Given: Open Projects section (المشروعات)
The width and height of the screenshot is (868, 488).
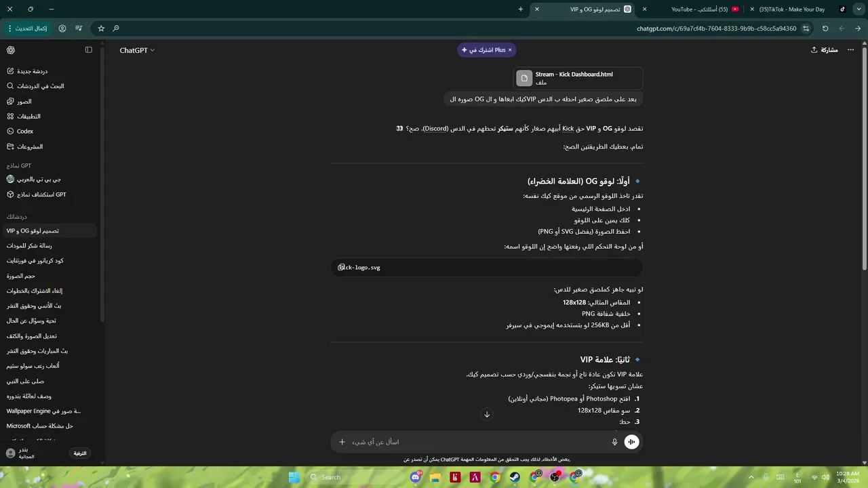Looking at the screenshot, I should tap(50, 146).
